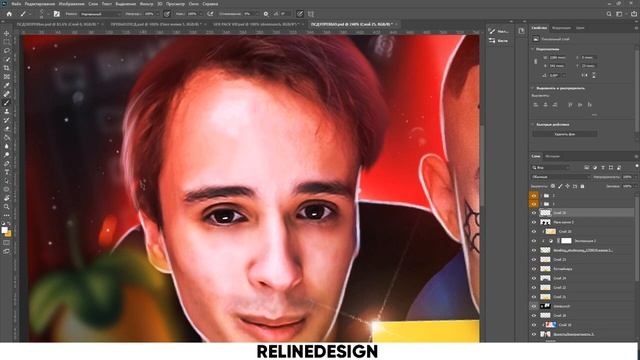Lock transparent pixels of the layer
This screenshot has height=360, width=640.
point(553,186)
